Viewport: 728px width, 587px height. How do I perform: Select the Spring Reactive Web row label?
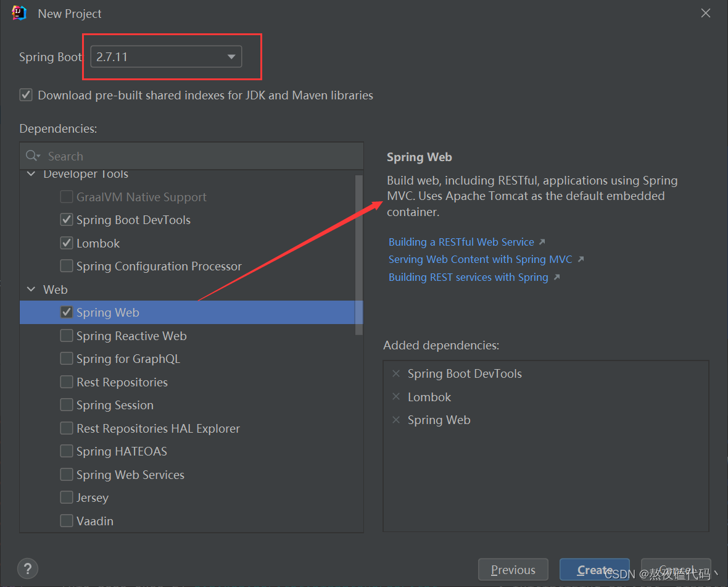(x=131, y=336)
